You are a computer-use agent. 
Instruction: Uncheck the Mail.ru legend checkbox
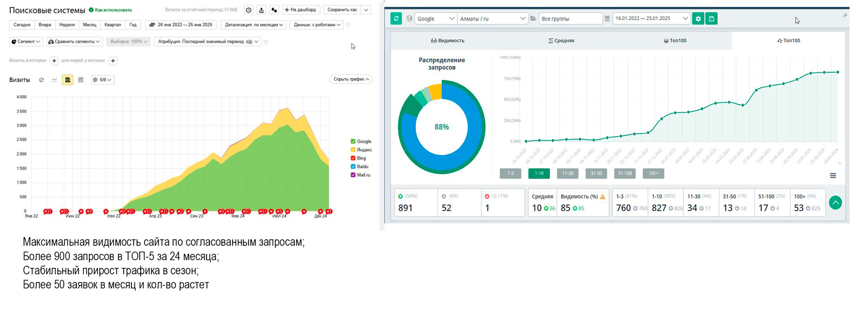tap(353, 175)
